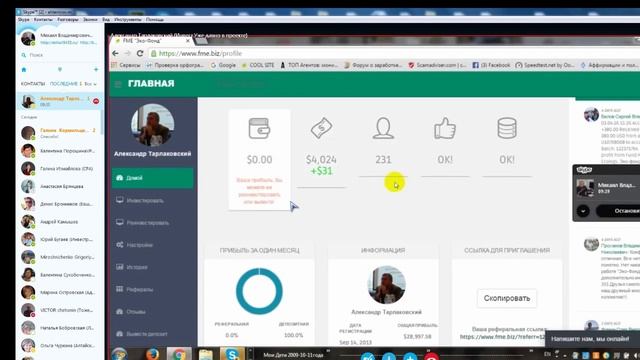The width and height of the screenshot is (640, 360).
Task: Click the Skype Остановить button in call popup
Action: [619, 211]
